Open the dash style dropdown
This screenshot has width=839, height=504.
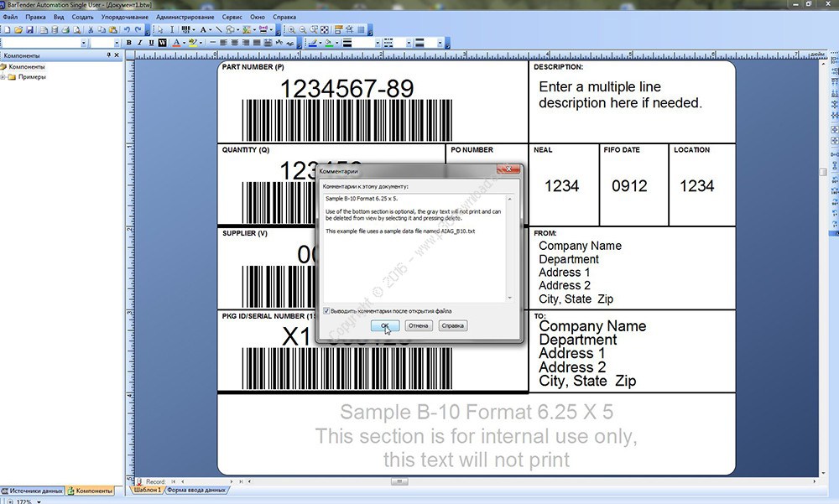(x=409, y=43)
